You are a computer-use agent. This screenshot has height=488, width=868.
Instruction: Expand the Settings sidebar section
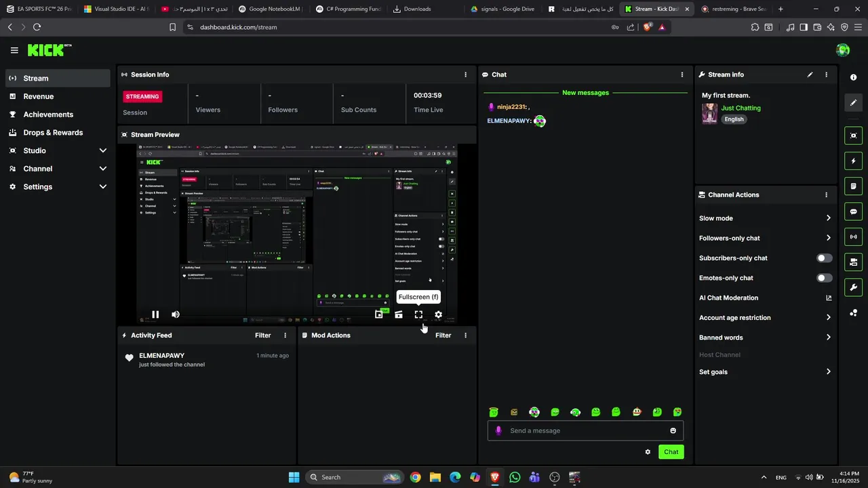click(x=103, y=186)
